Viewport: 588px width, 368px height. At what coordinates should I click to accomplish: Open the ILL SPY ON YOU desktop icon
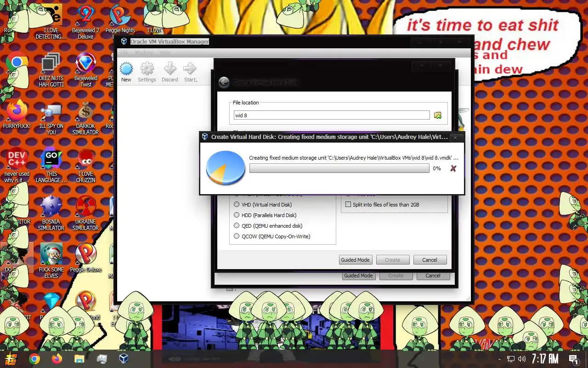[51, 111]
